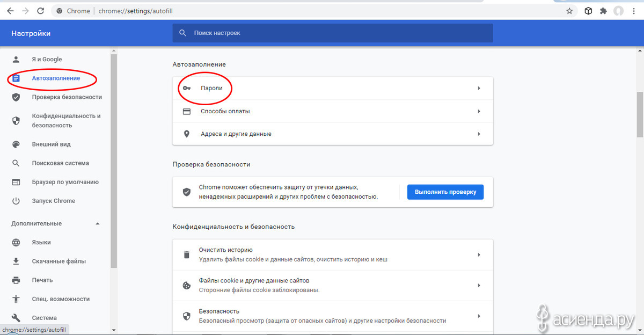Open Запуск Chrome settings
The width and height of the screenshot is (644, 335).
53,201
